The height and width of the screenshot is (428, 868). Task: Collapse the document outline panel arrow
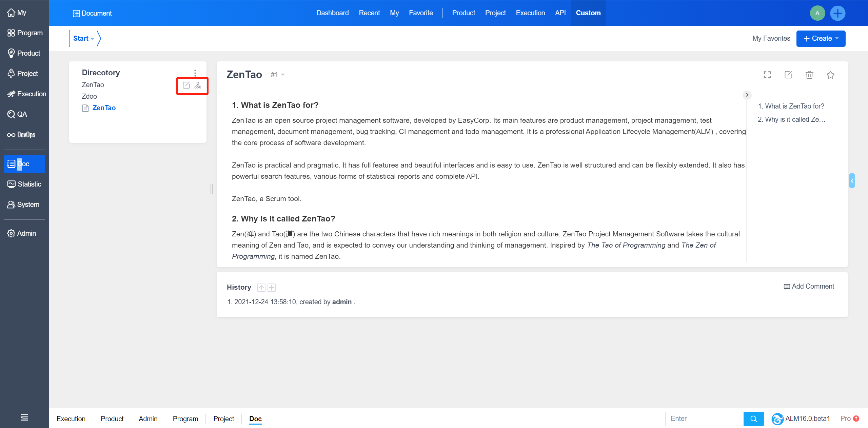[x=747, y=95]
